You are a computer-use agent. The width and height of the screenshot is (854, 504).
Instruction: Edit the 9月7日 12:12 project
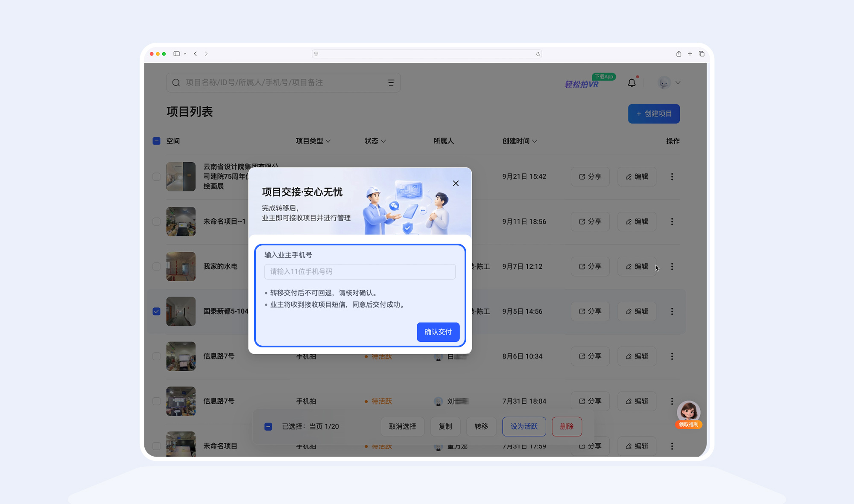point(637,266)
